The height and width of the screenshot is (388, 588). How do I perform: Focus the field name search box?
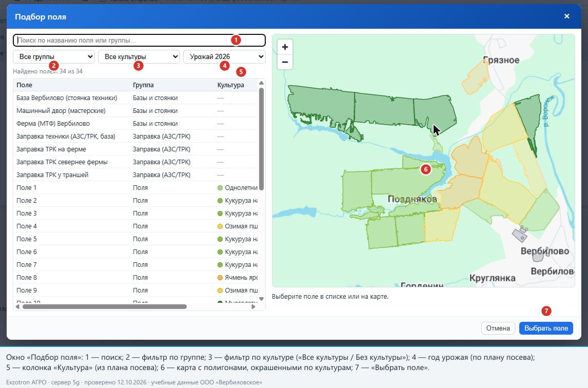coord(139,40)
